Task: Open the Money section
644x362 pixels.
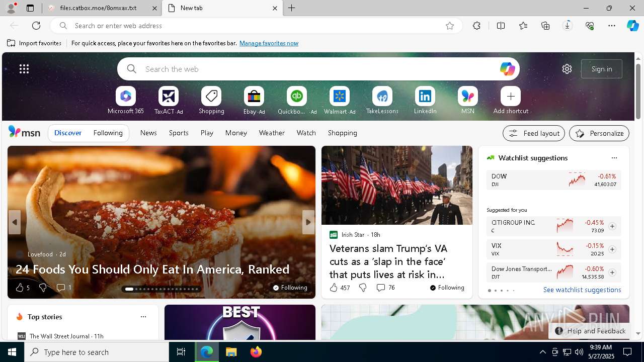Action: point(236,133)
